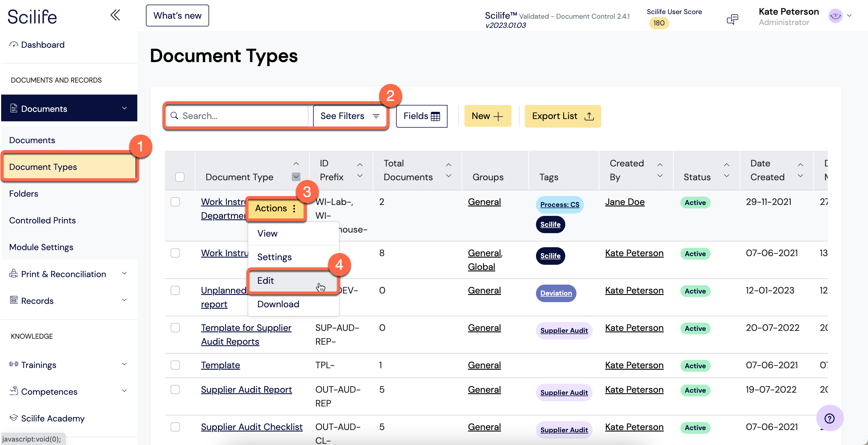Click the Competences icon
Viewport: 868px width, 445px height.
coord(14,391)
